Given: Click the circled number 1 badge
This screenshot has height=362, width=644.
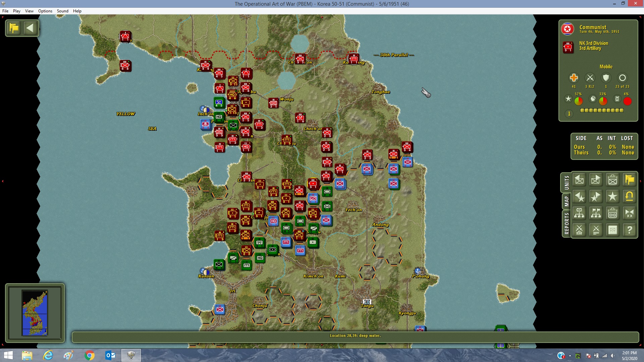Looking at the screenshot, I should pyautogui.click(x=569, y=114).
